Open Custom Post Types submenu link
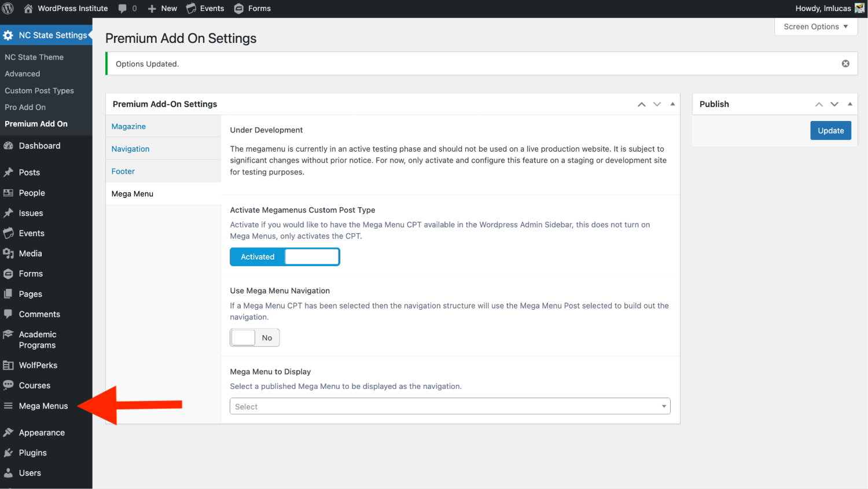 pos(39,91)
